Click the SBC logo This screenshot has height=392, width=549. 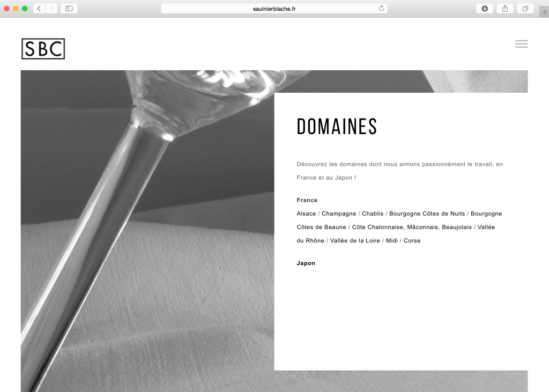(x=43, y=49)
